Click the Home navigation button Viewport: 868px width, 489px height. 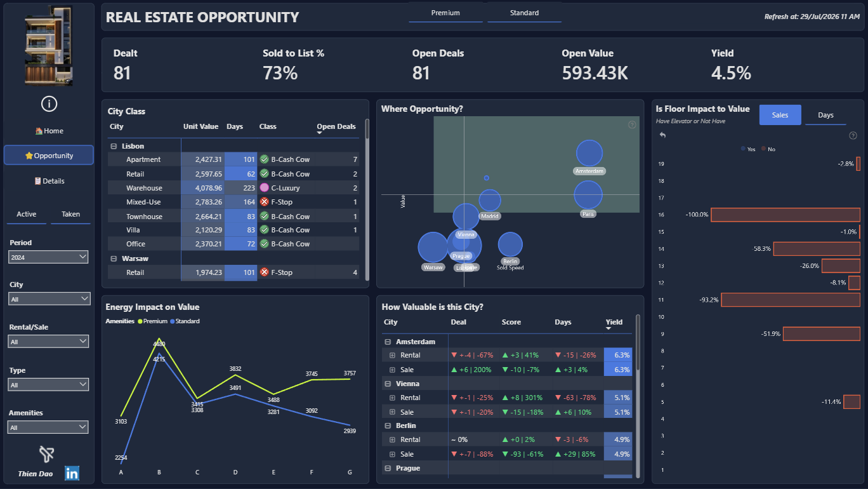tap(49, 131)
